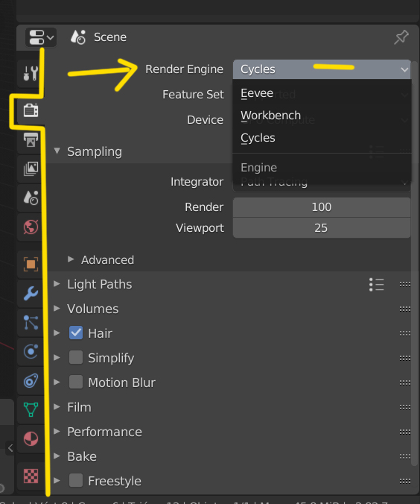Image resolution: width=420 pixels, height=504 pixels.
Task: Open the Output properties tab
Action: coord(31,140)
